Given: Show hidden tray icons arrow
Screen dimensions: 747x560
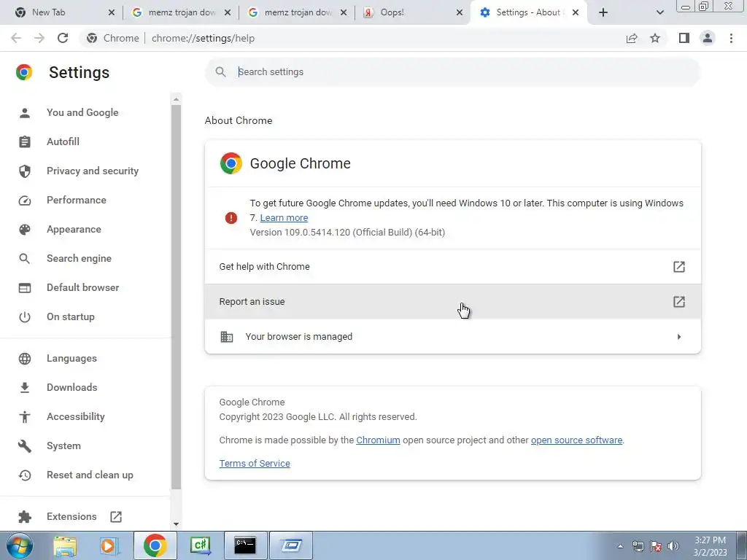Looking at the screenshot, I should pyautogui.click(x=620, y=546).
